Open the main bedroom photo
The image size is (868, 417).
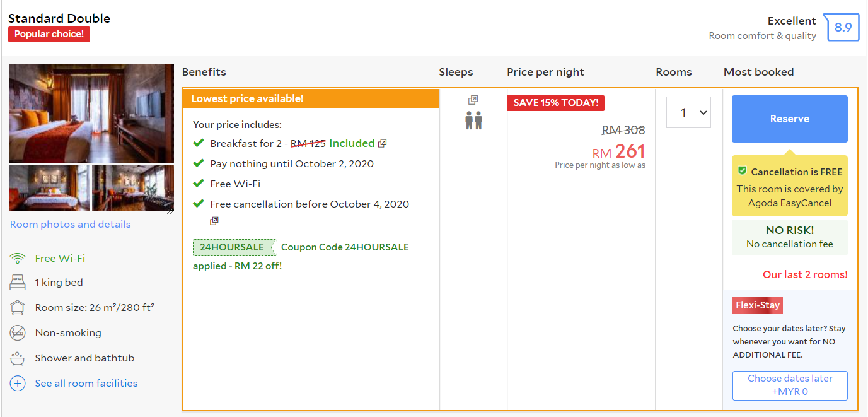(91, 114)
